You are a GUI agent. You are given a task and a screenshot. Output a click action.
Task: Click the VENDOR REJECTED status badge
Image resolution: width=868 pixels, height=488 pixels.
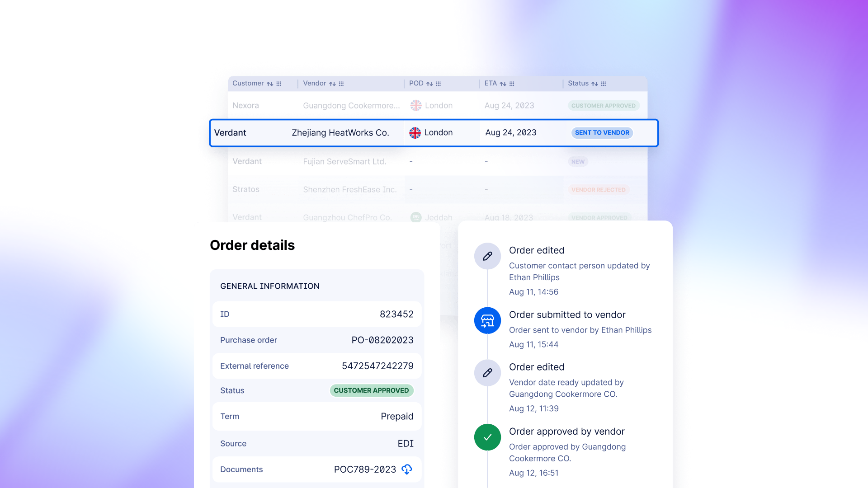pyautogui.click(x=598, y=190)
